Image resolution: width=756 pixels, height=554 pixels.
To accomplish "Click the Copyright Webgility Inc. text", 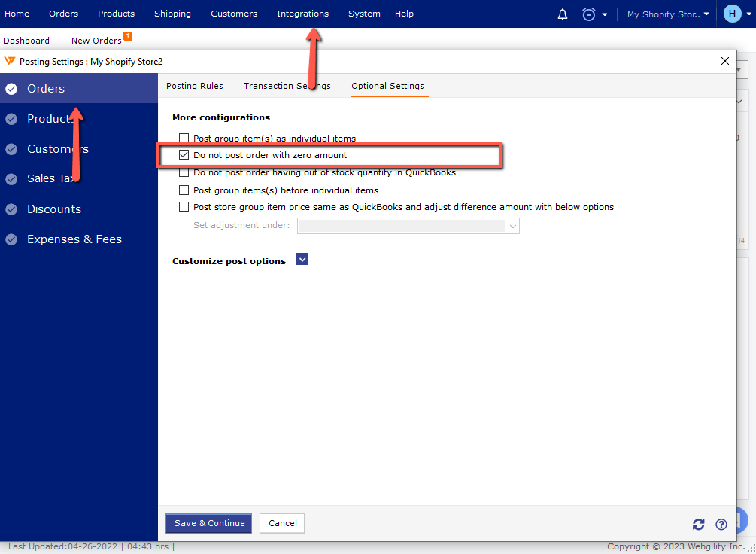I will [676, 546].
